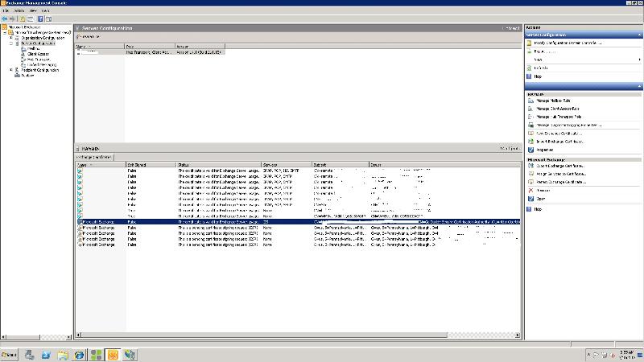Image resolution: width=644 pixels, height=362 pixels.
Task: Select Hub Transport node in tree
Action: tap(39, 59)
